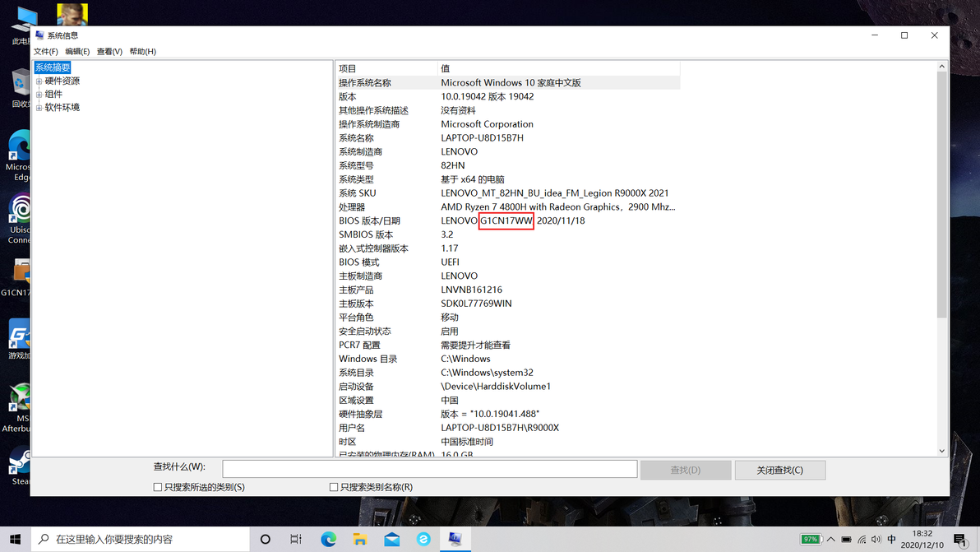Click the battery 97% indicator
This screenshot has width=980, height=552.
pos(811,539)
